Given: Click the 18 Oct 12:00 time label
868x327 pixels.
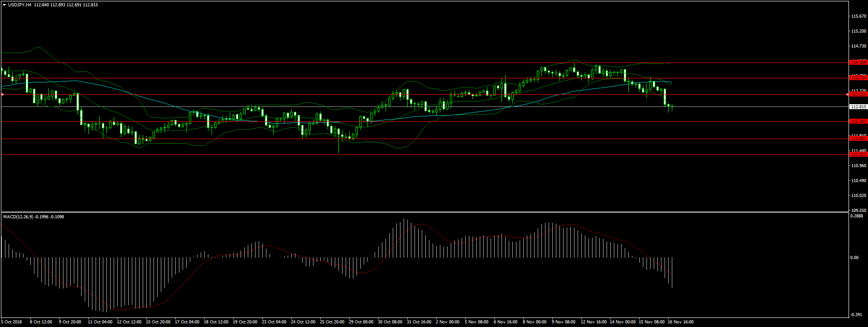Looking at the screenshot, I should (x=216, y=322).
